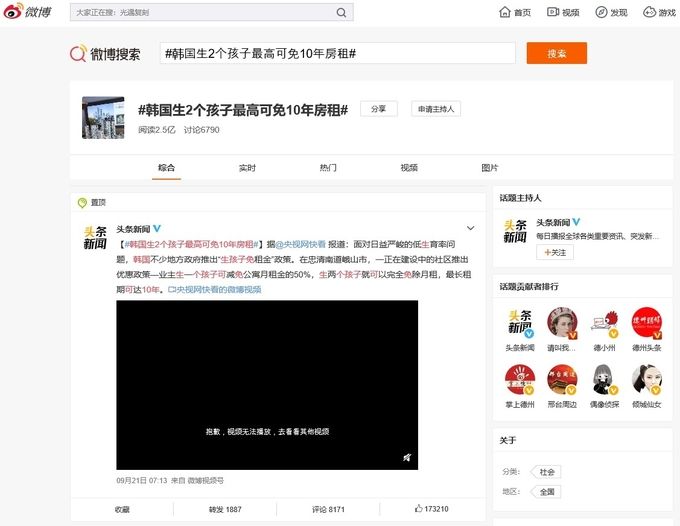Open the 视频 video icon in header
Viewport: 680px width, 526px height.
553,12
